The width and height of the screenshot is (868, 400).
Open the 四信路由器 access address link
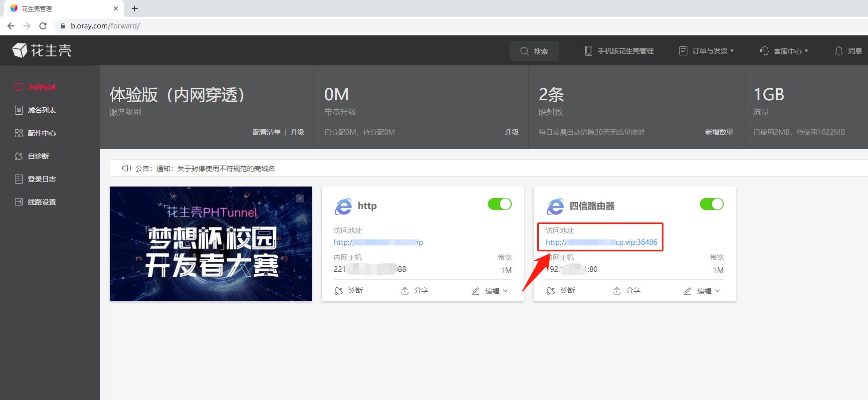tap(602, 242)
